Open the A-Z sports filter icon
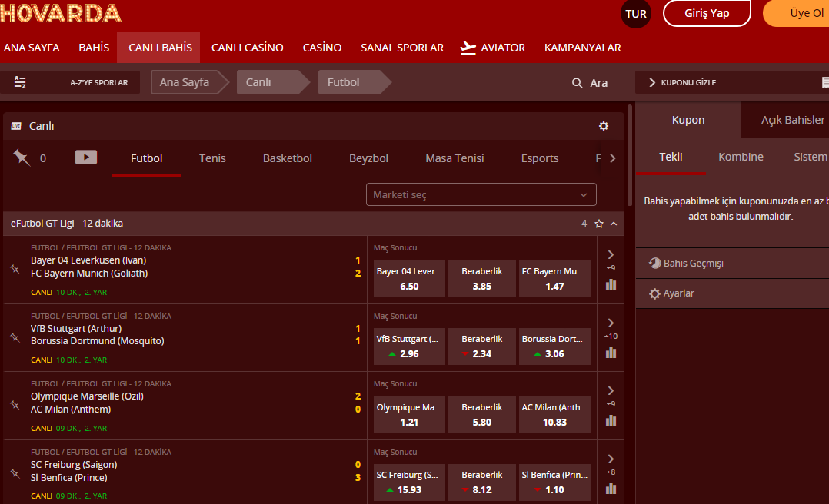This screenshot has height=504, width=829. pyautogui.click(x=20, y=82)
